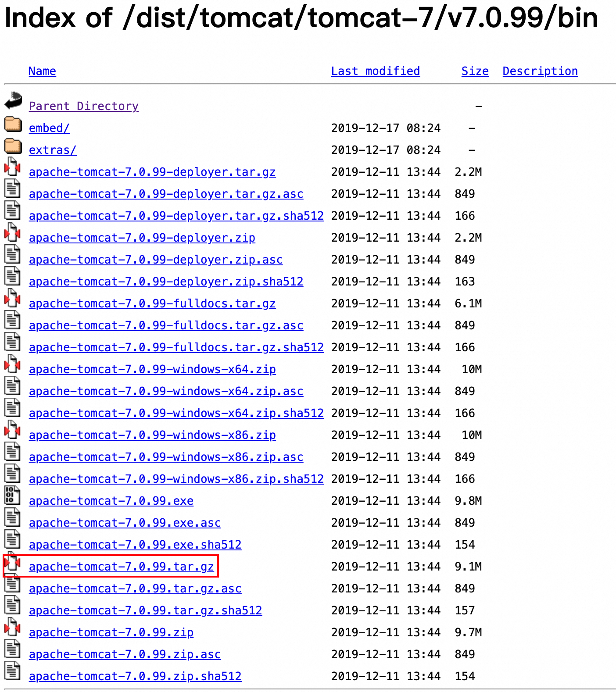Download apache-tomcat-7.0.99.tar.gz

point(122,567)
